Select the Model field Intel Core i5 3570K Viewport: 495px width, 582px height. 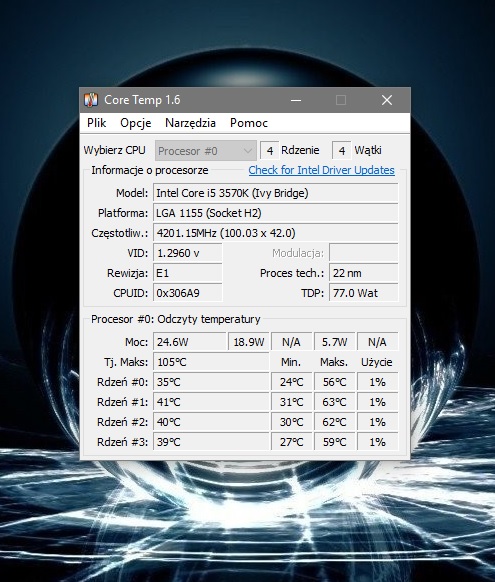coord(276,193)
